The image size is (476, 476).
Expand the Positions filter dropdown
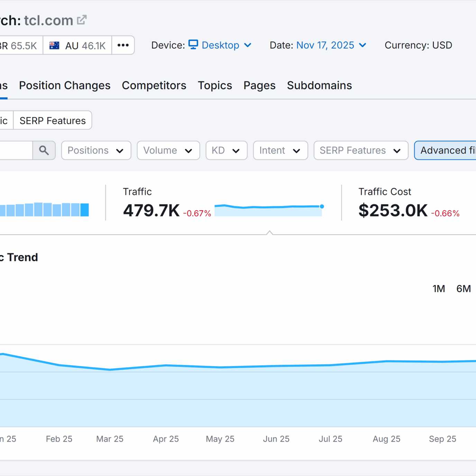[96, 150]
